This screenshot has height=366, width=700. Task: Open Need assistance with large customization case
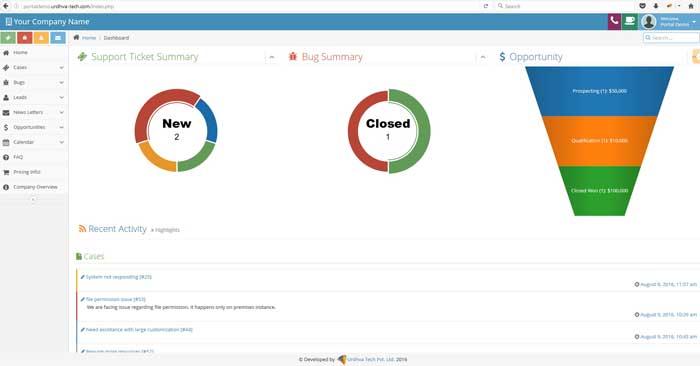[139, 330]
